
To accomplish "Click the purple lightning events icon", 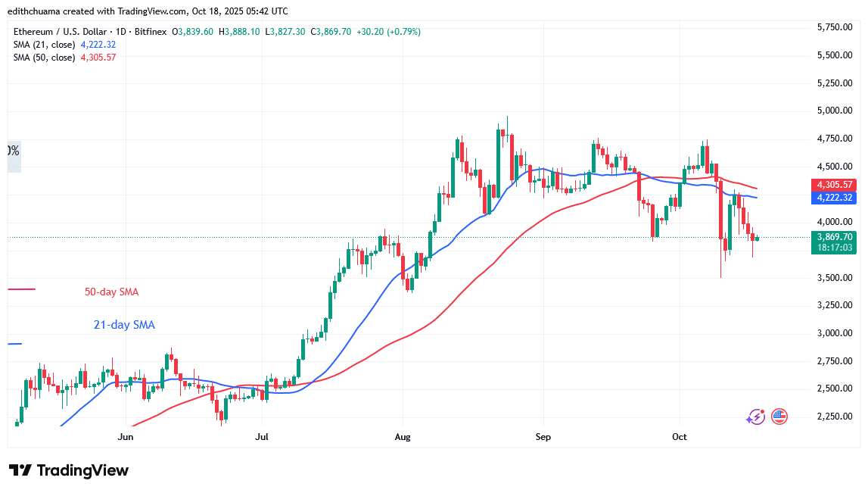I will click(x=755, y=417).
